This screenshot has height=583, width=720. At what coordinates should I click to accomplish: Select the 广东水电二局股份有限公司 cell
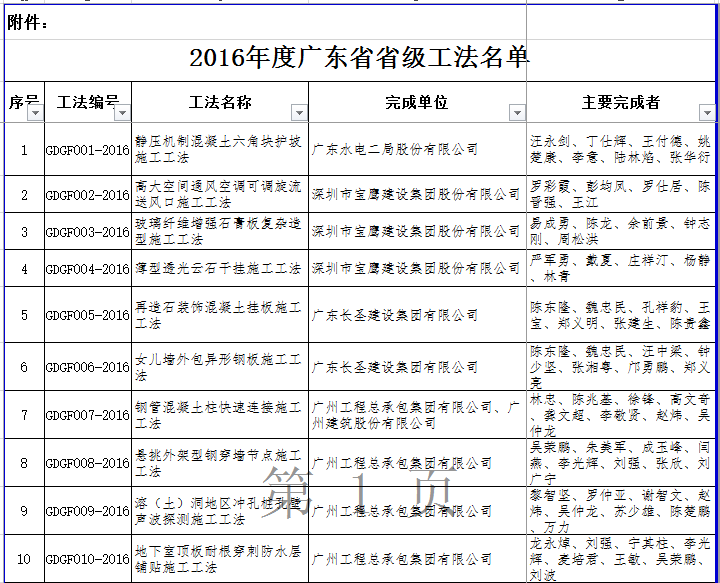[416, 150]
